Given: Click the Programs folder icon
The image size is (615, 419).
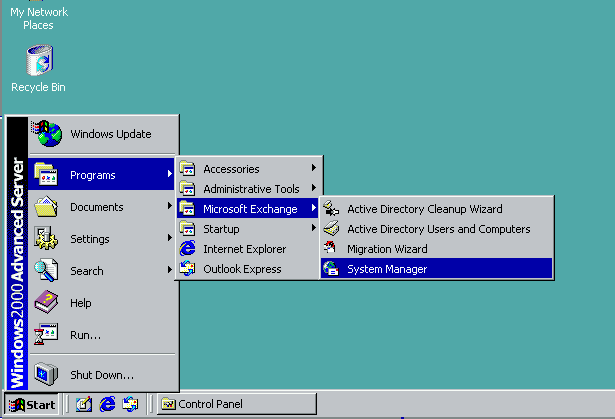Looking at the screenshot, I should point(46,174).
